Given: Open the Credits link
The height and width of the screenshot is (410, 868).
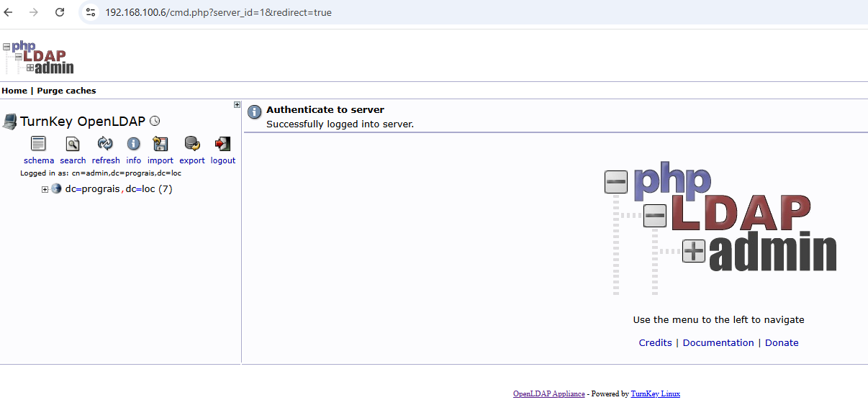Looking at the screenshot, I should point(656,342).
